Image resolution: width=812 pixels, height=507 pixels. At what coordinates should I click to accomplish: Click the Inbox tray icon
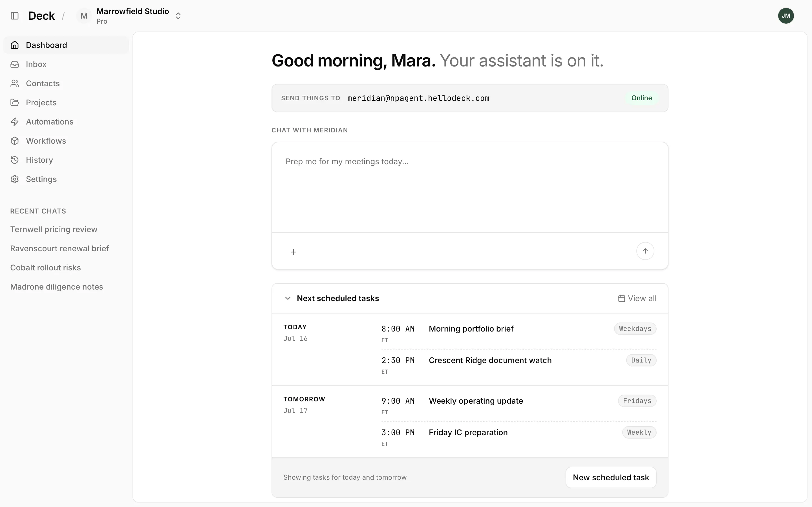15,64
